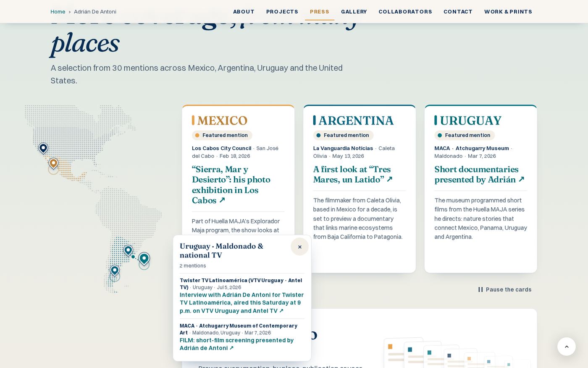Click the “Feb 18, 2026” date

point(235,156)
